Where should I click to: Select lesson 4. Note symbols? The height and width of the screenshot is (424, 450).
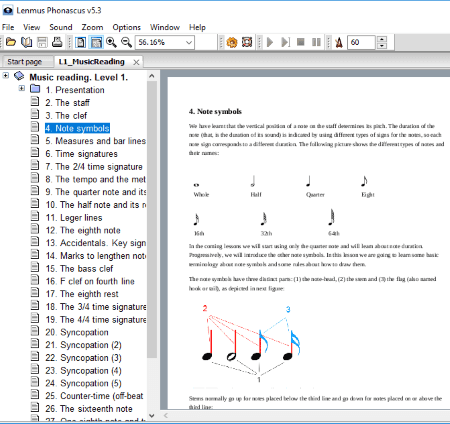(x=77, y=128)
